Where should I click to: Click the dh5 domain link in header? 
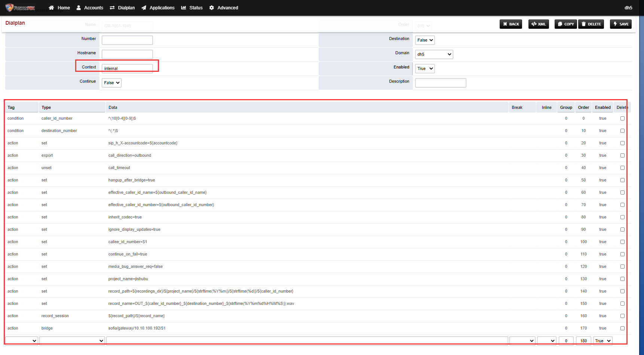pos(628,7)
